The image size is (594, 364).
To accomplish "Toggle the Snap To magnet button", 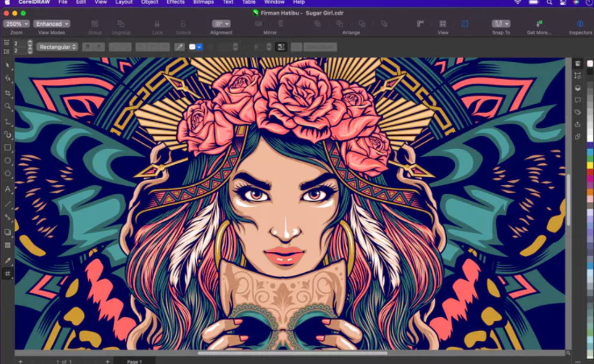I will tap(498, 24).
